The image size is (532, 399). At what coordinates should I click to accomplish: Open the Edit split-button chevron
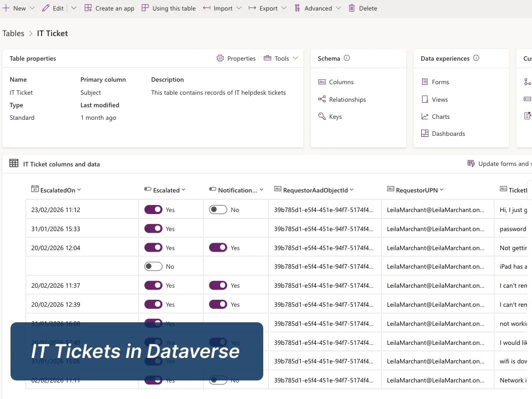[x=74, y=8]
